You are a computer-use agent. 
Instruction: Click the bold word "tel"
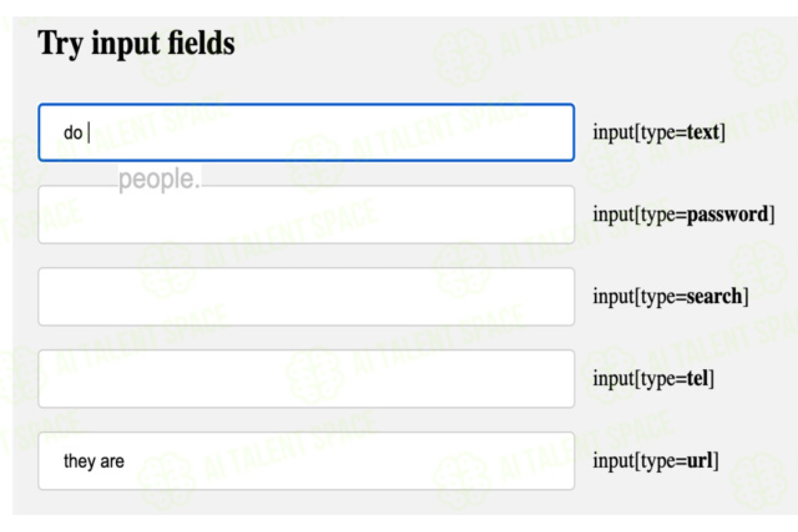[697, 379]
